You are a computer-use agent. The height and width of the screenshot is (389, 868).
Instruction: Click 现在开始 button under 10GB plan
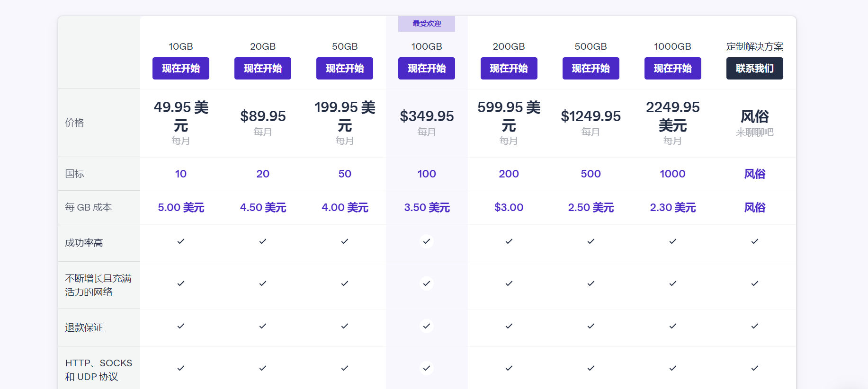pos(180,69)
